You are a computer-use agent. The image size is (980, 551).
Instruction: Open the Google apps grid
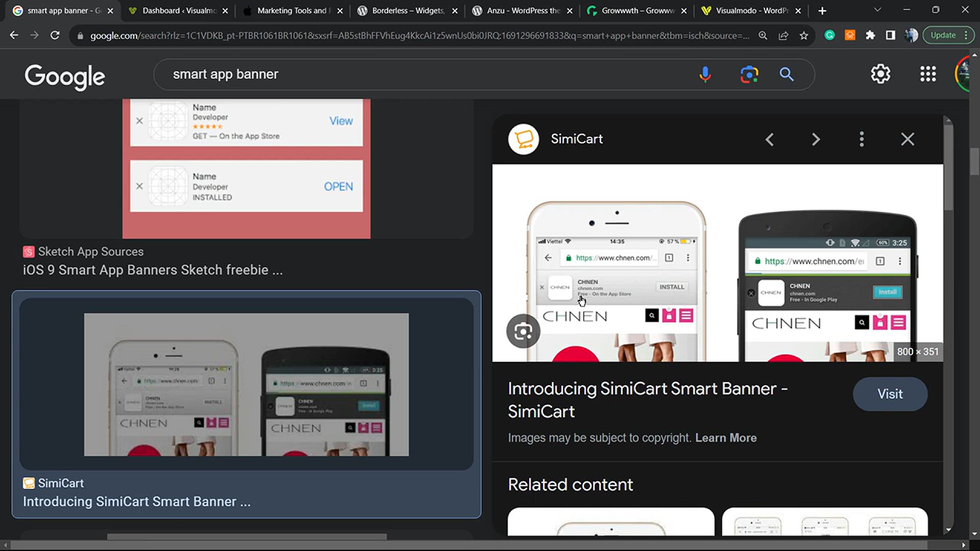pyautogui.click(x=928, y=74)
